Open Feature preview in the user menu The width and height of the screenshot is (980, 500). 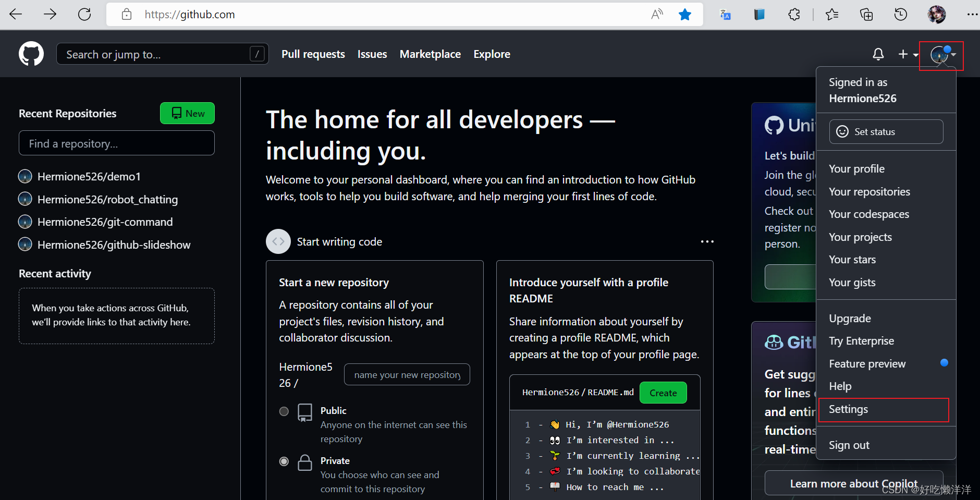(x=867, y=364)
